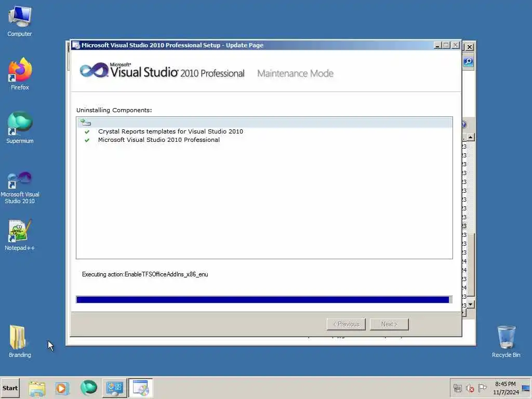The image size is (532, 399).
Task: Click checkmark beside Crystal Reports templates
Action: (x=87, y=131)
